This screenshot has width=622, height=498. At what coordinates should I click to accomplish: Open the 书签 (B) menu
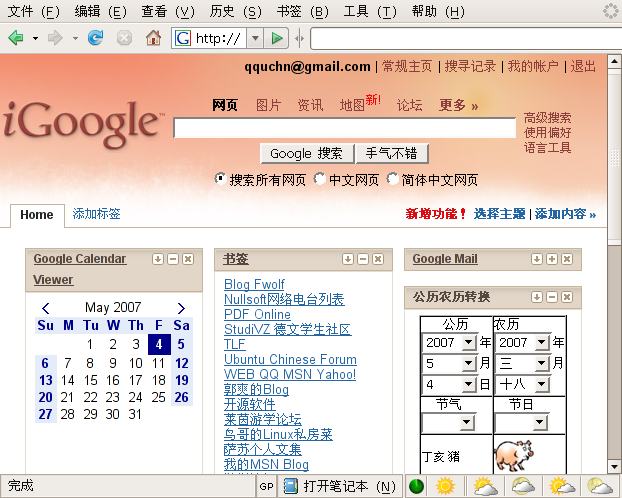click(x=303, y=11)
